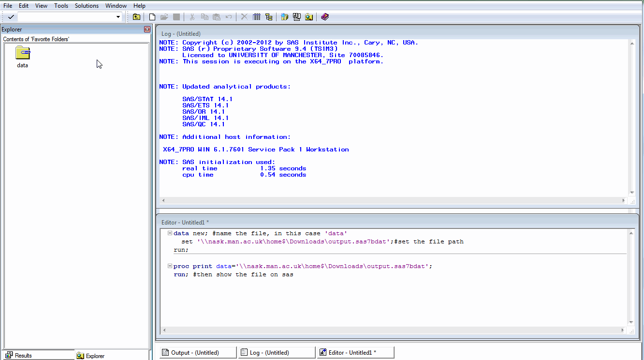Submit the command bar checkmark
Screen dimensions: 644x360
(10, 16)
